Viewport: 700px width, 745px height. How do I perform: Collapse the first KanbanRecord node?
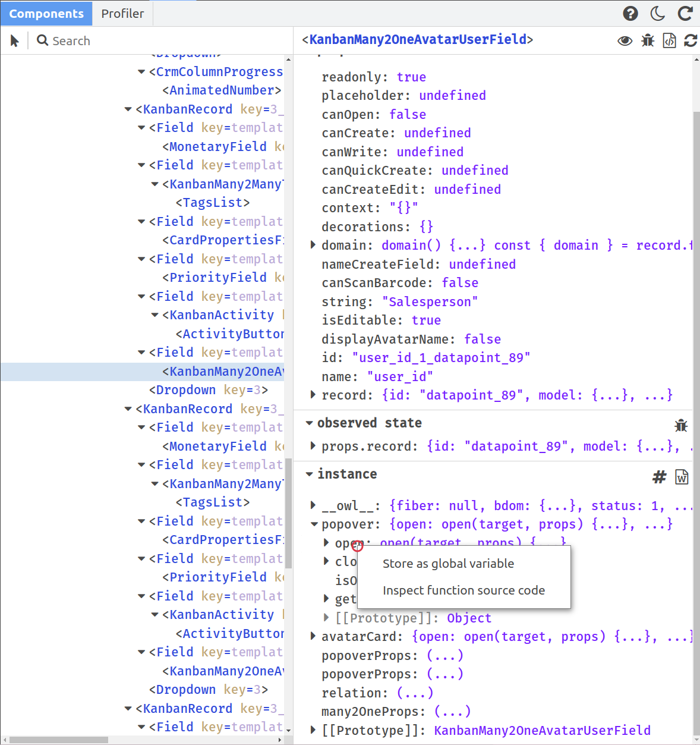128,109
